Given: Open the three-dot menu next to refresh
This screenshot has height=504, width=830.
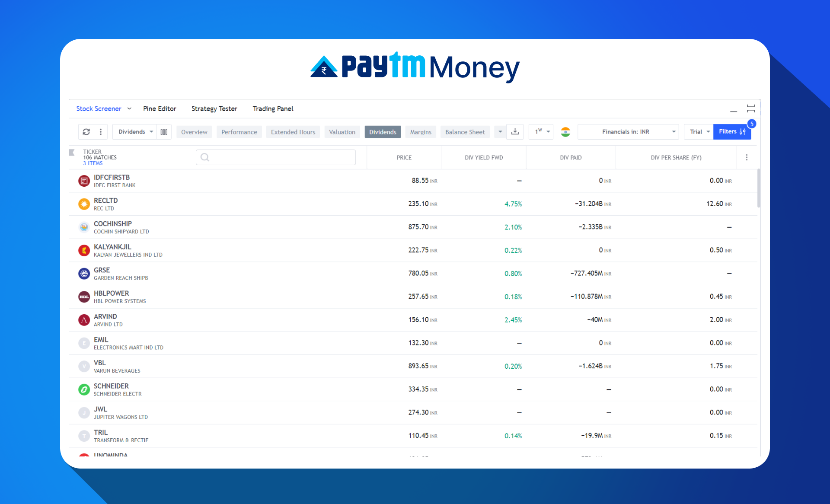Looking at the screenshot, I should (100, 131).
